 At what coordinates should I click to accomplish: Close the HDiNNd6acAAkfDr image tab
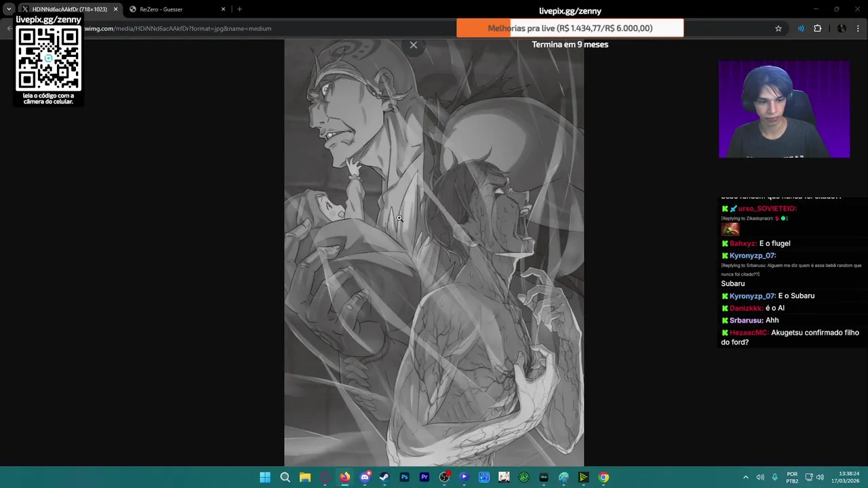pyautogui.click(x=115, y=9)
